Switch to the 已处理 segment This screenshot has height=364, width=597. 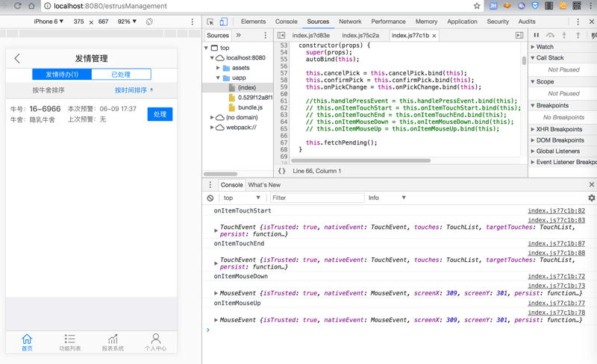(121, 75)
